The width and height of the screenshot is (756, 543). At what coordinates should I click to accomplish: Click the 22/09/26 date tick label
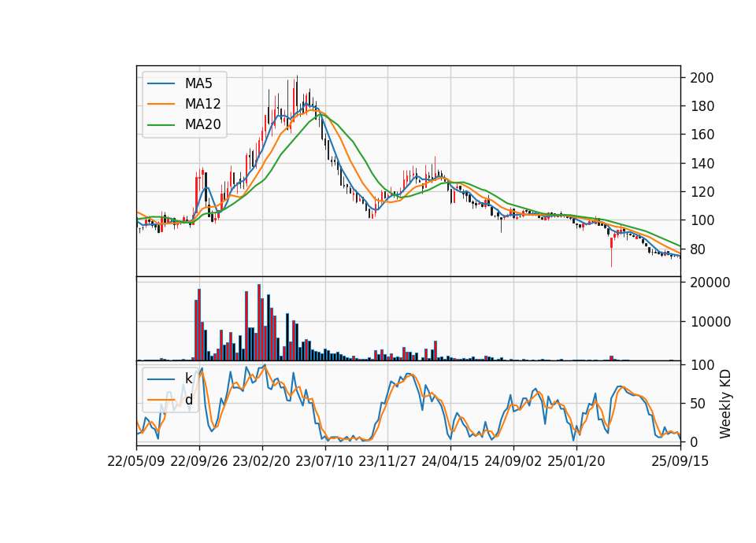pos(199,461)
